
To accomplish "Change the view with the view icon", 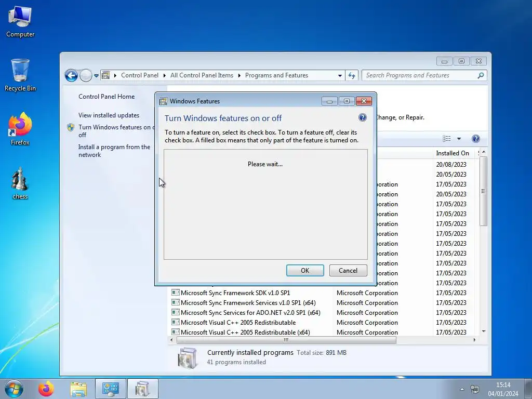I will [x=446, y=138].
